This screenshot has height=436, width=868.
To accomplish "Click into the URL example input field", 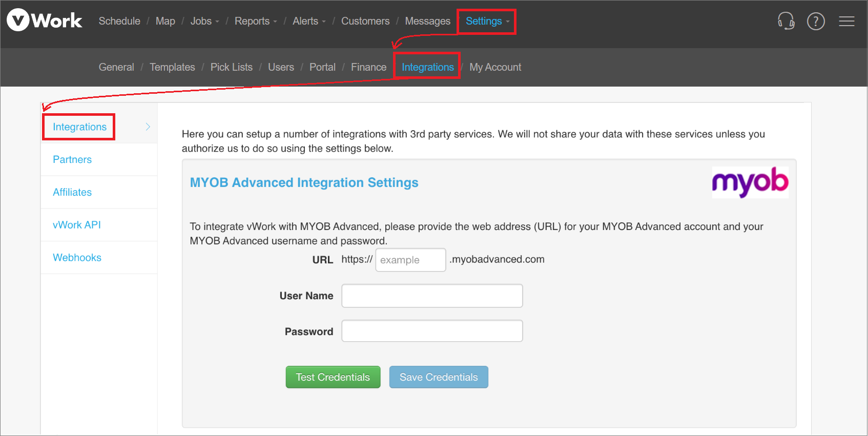I will click(x=410, y=260).
